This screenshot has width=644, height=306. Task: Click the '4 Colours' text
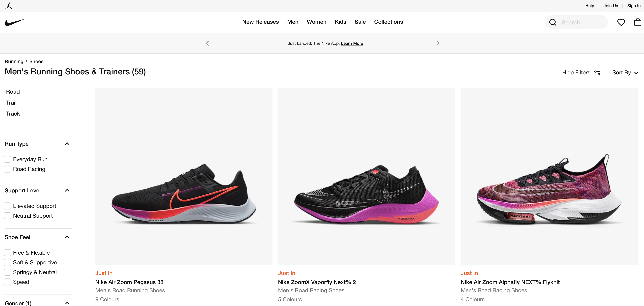point(472,299)
